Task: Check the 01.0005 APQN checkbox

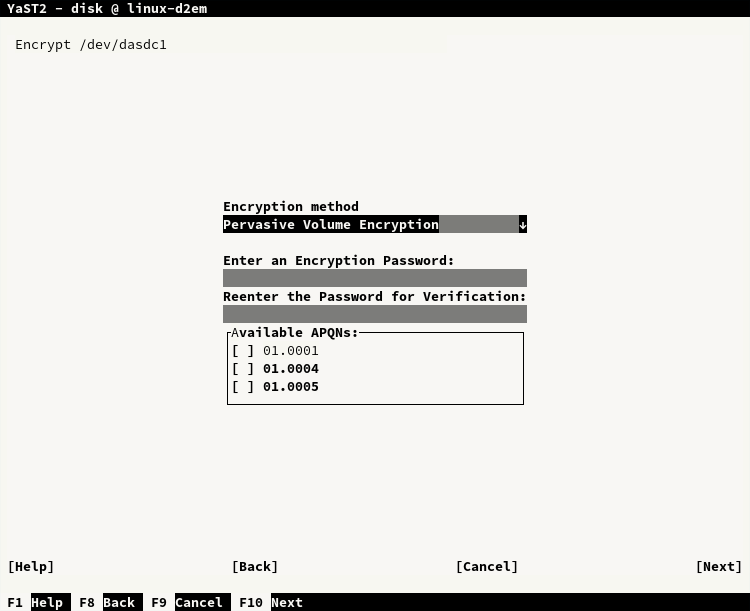Action: coord(243,387)
